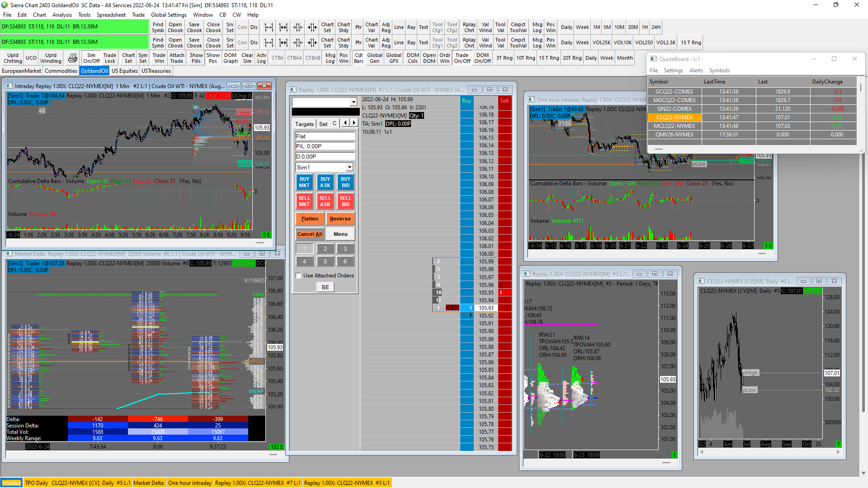
Task: Enable Use Attached Orders checkbox
Action: point(298,276)
